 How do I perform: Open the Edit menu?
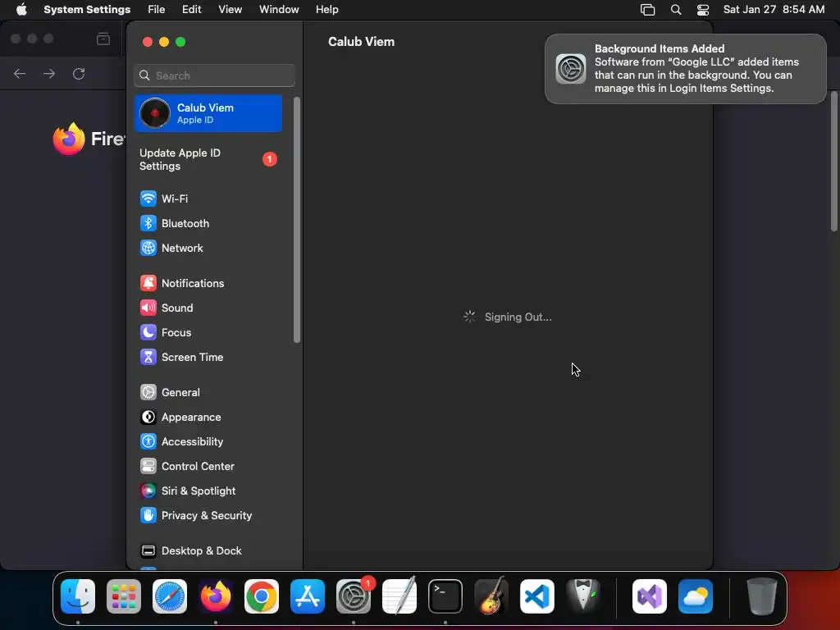[191, 10]
